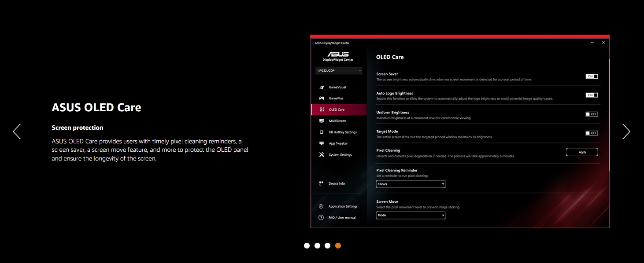Screen dimensions: 644x263
Task: Click the Device Info icon
Action: click(322, 183)
